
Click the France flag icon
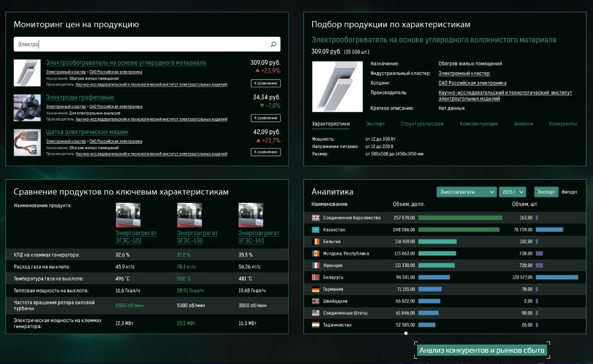click(x=316, y=265)
